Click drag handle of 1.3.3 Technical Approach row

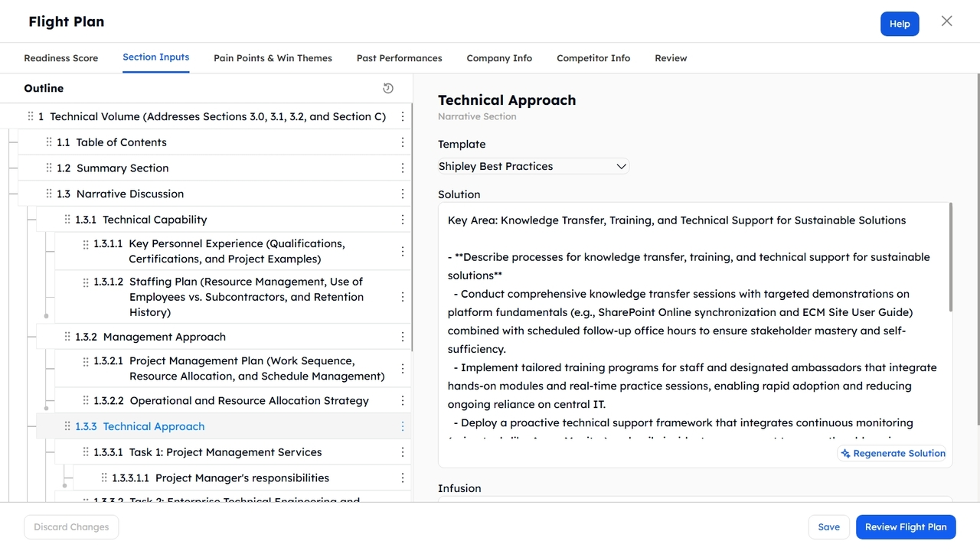(67, 426)
